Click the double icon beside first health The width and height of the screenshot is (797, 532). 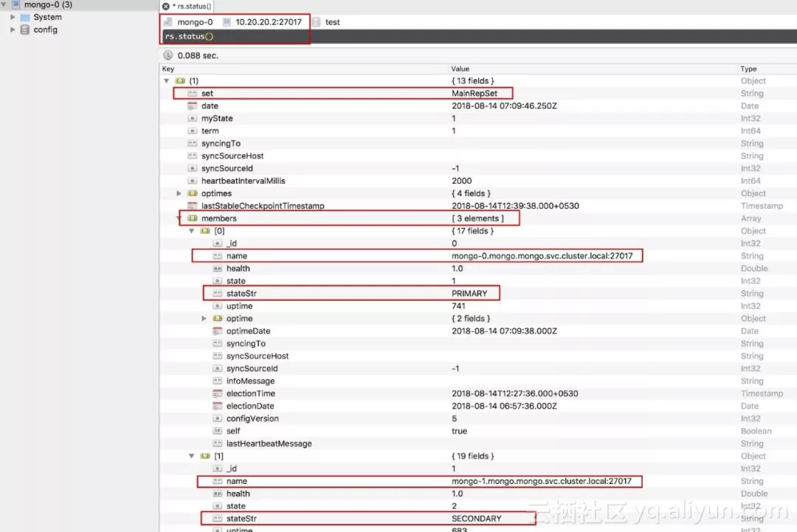pos(217,269)
